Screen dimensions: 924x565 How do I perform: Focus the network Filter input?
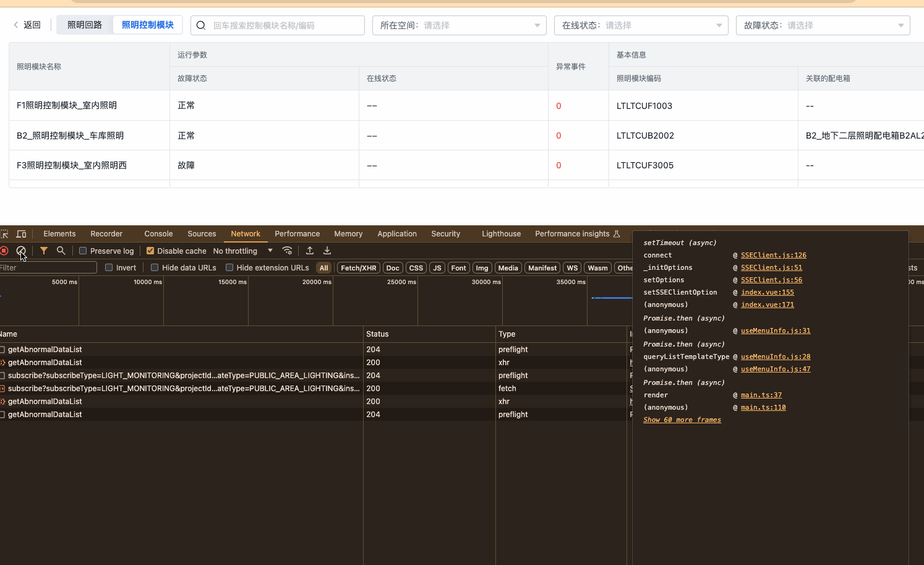[48, 267]
